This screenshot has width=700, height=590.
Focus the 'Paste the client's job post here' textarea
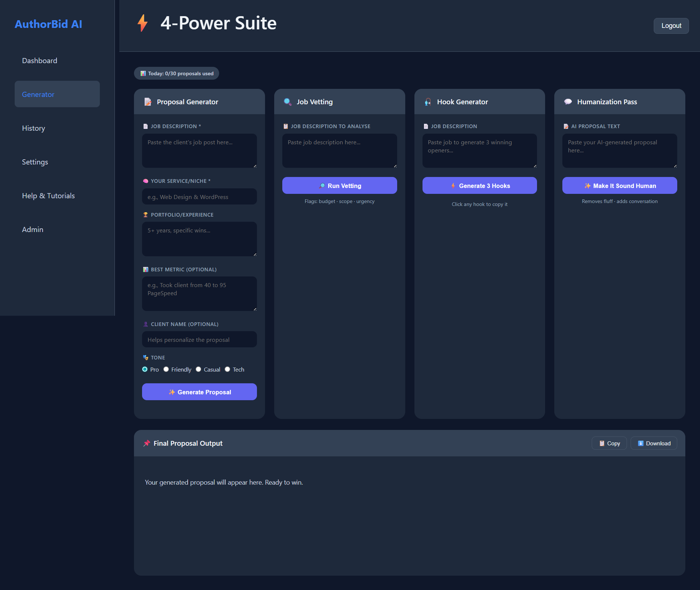point(199,151)
